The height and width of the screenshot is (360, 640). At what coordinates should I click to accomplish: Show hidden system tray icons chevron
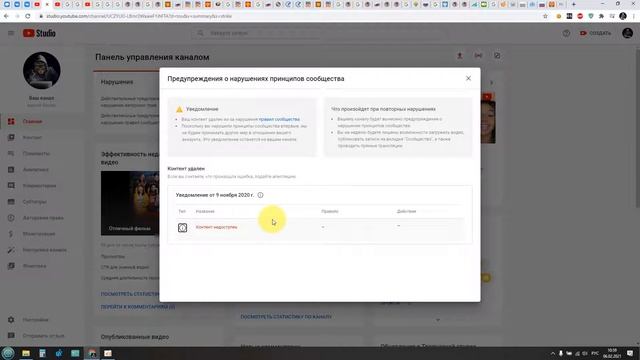[x=553, y=353]
